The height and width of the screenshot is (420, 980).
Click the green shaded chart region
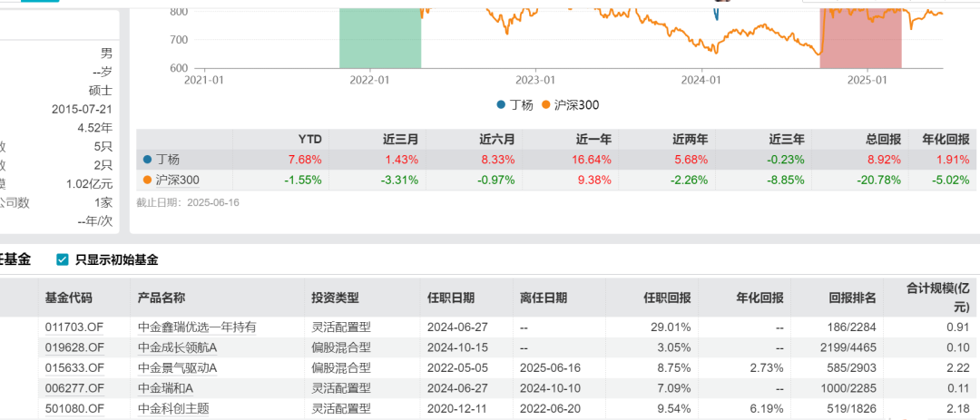coord(380,36)
